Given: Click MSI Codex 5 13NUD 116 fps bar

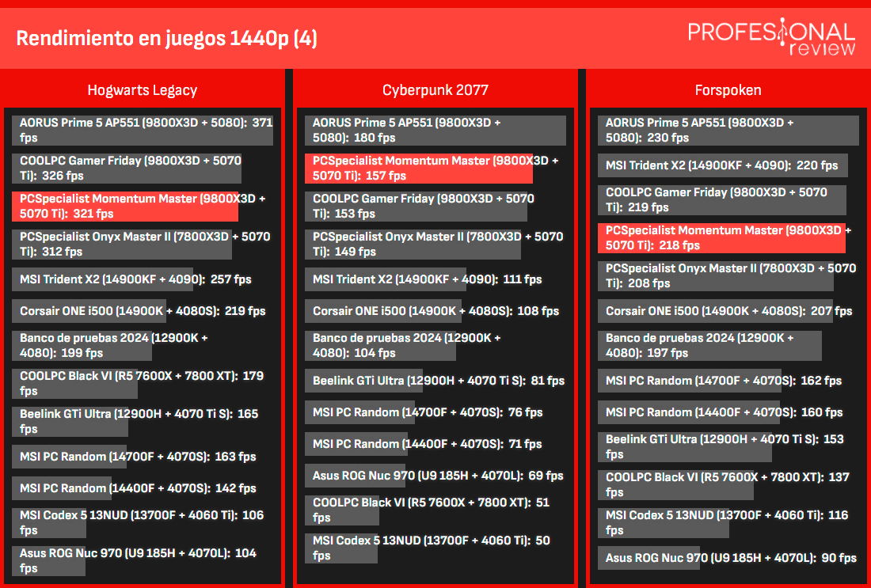Looking at the screenshot, I should pyautogui.click(x=664, y=523).
